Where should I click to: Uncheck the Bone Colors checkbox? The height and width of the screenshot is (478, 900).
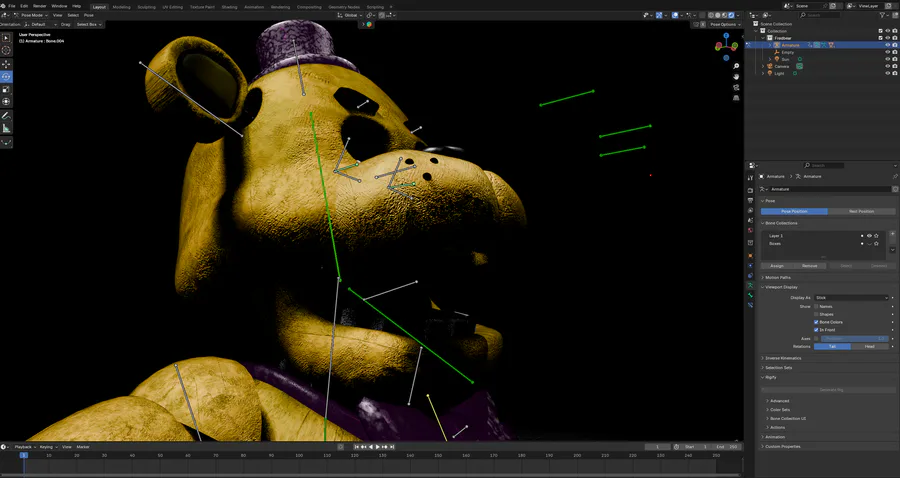click(816, 322)
